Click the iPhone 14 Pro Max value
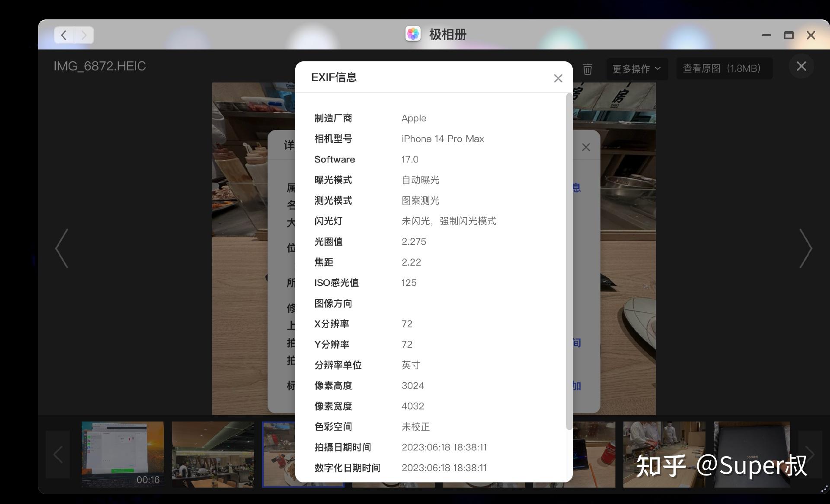The image size is (830, 504). pyautogui.click(x=443, y=139)
